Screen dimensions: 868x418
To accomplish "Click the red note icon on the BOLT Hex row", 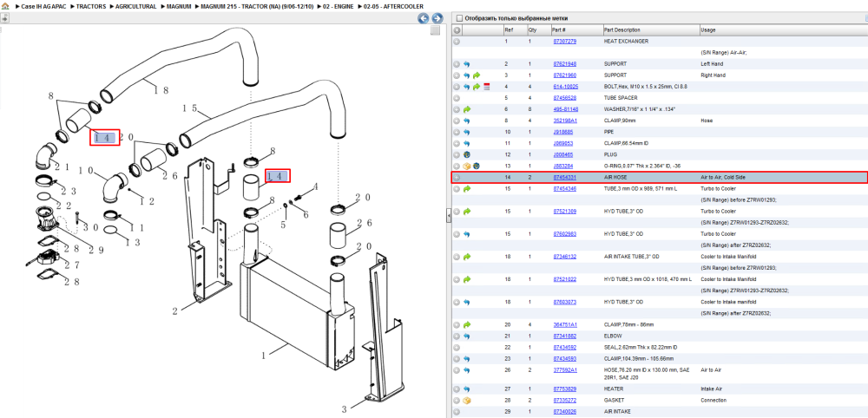I will click(487, 87).
